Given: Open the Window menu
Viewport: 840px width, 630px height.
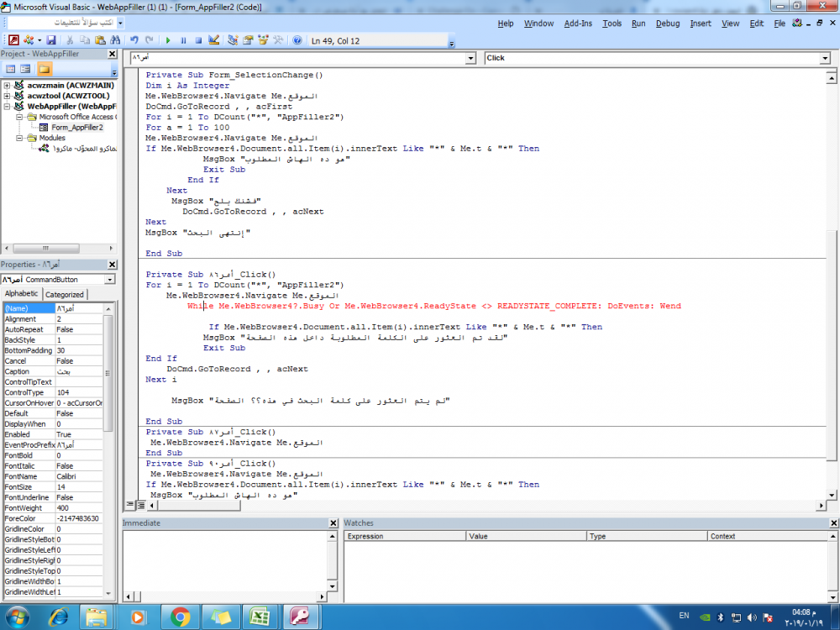Looking at the screenshot, I should click(538, 23).
